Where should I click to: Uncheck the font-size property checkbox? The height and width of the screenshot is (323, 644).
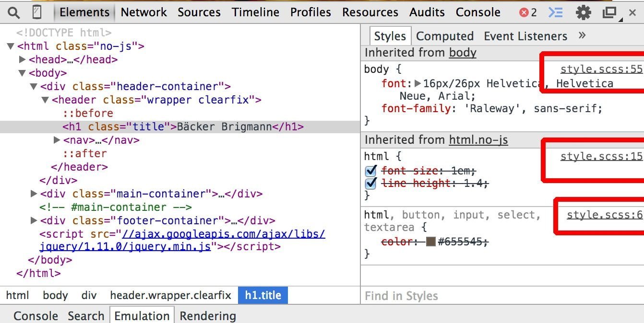(370, 171)
